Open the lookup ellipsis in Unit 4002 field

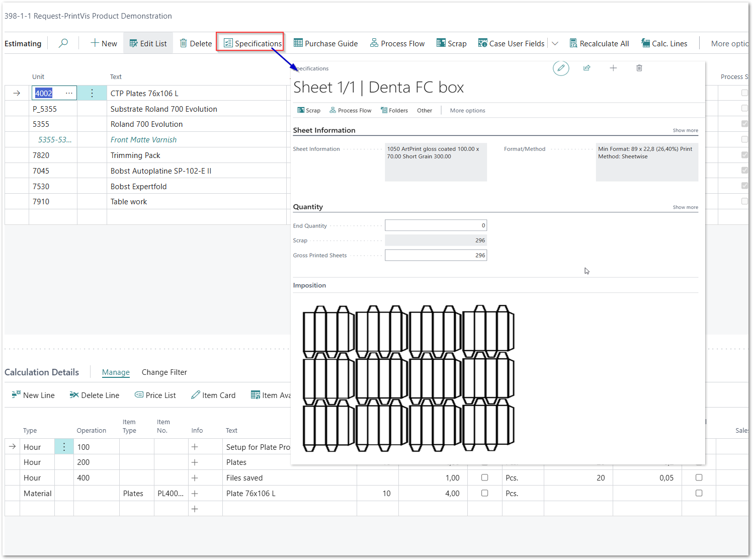(x=69, y=93)
